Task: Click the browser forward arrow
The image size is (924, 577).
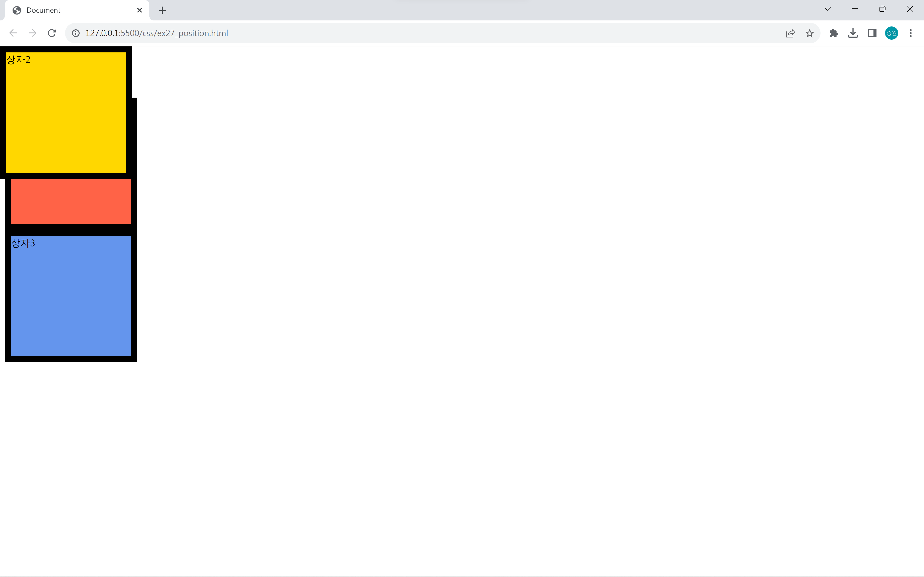Action: point(32,33)
